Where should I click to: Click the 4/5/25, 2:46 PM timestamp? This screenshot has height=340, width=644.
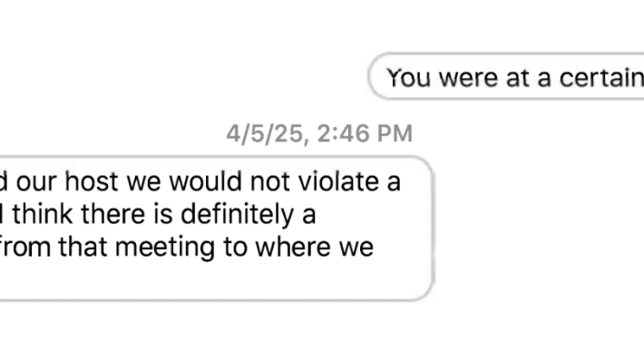[319, 133]
